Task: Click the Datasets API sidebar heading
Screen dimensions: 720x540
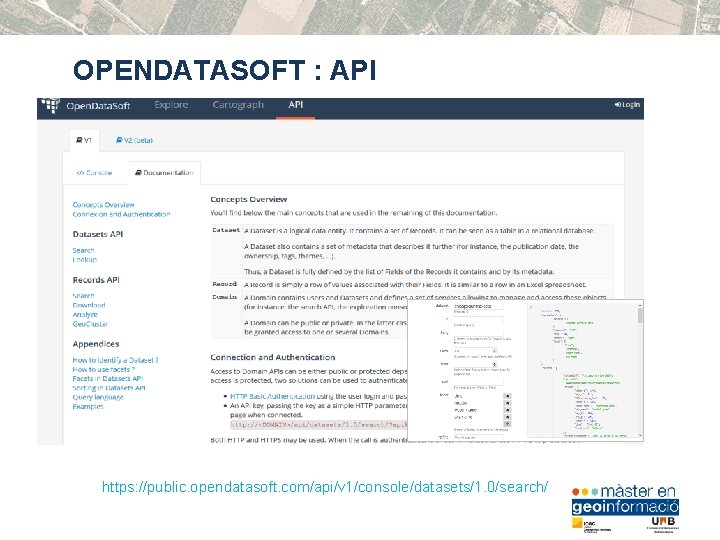Action: pos(98,234)
